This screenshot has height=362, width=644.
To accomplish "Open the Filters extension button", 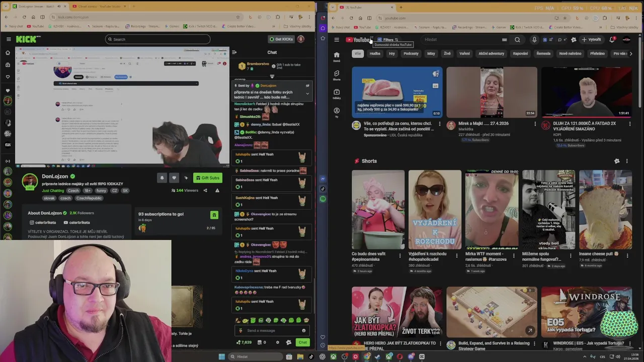I will (387, 40).
